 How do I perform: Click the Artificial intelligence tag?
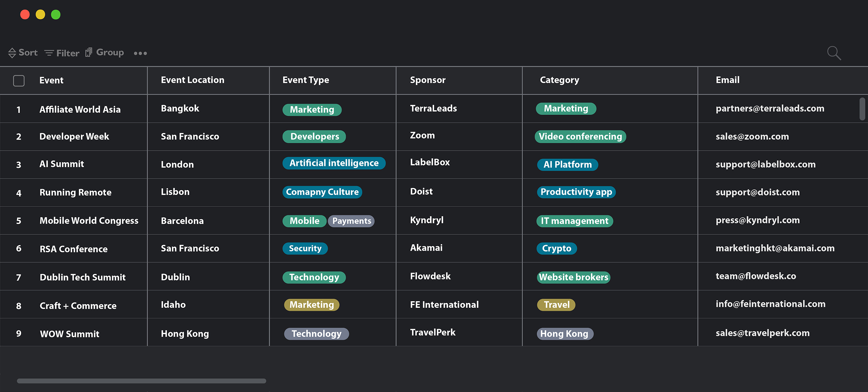point(334,163)
